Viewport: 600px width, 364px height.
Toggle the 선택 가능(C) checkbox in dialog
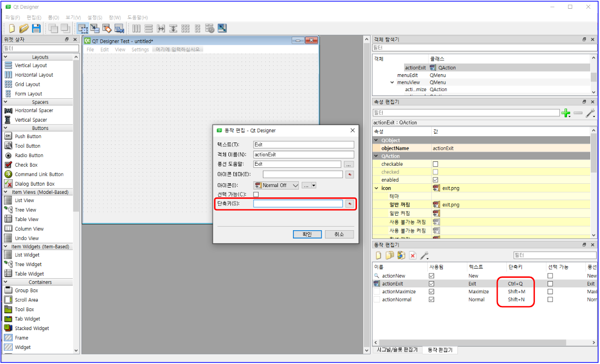[x=256, y=194]
